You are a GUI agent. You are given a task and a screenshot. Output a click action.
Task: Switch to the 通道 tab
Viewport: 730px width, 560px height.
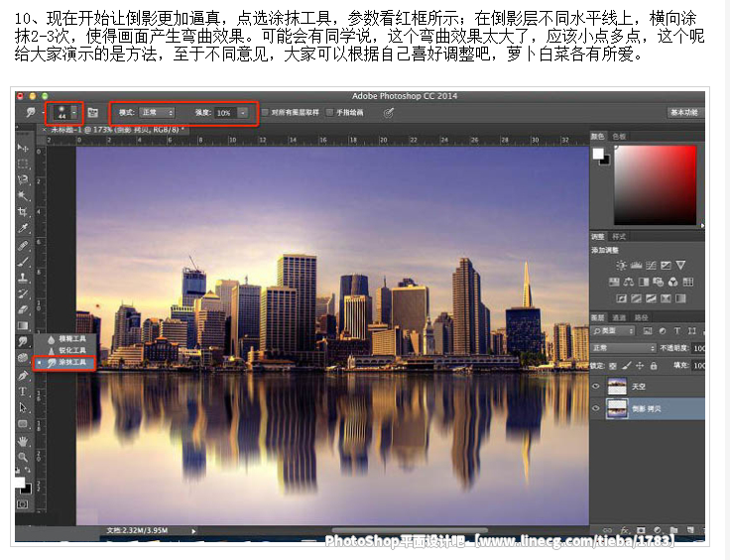coord(619,318)
